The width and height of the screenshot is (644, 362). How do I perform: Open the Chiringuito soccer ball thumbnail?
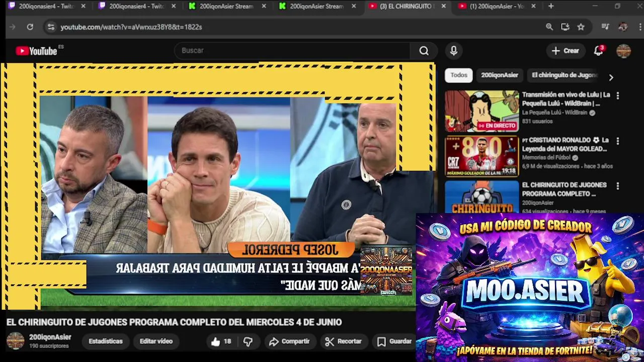pos(481,197)
